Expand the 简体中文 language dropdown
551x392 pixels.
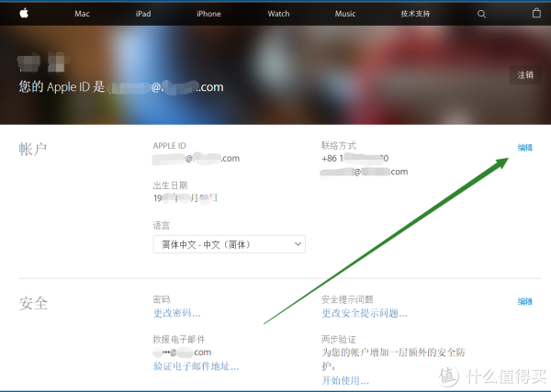pos(229,244)
